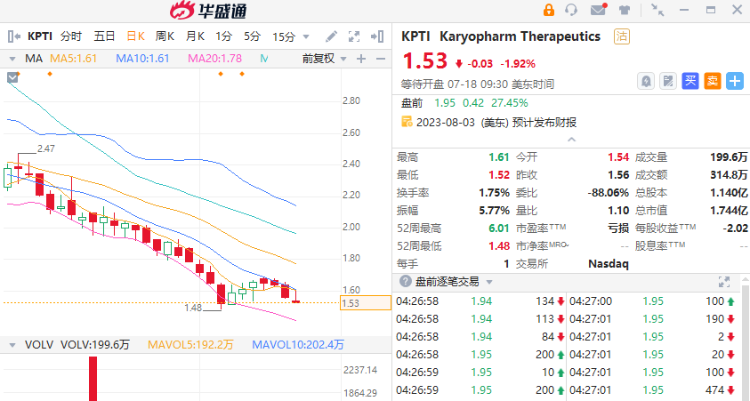This screenshot has width=750, height=401.
Task: Collapse left panel icon beside KPTI
Action: (x=14, y=36)
